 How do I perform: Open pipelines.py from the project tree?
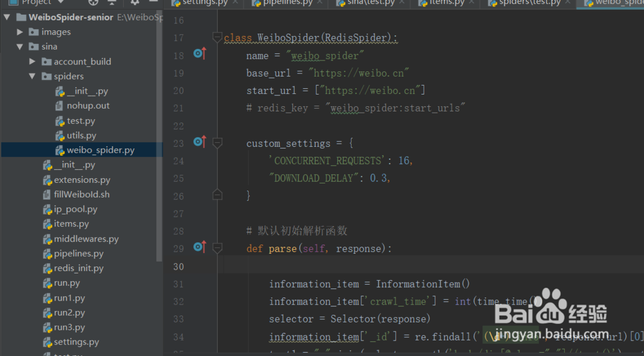[79, 254]
